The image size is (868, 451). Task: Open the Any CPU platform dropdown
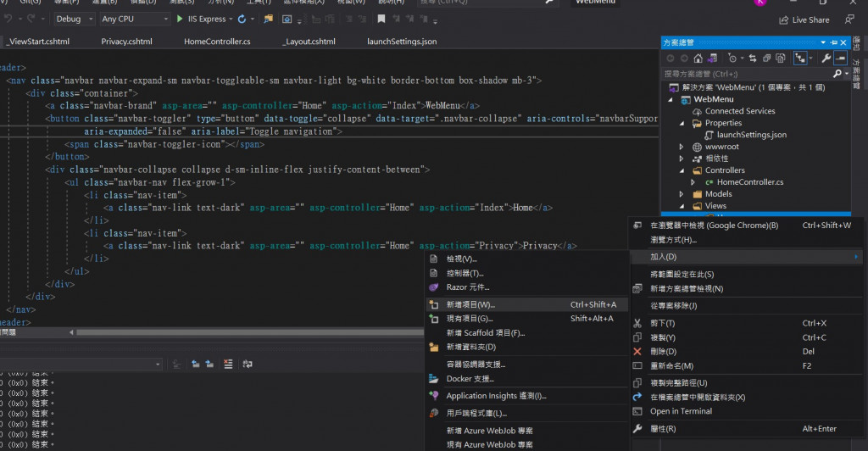click(135, 19)
